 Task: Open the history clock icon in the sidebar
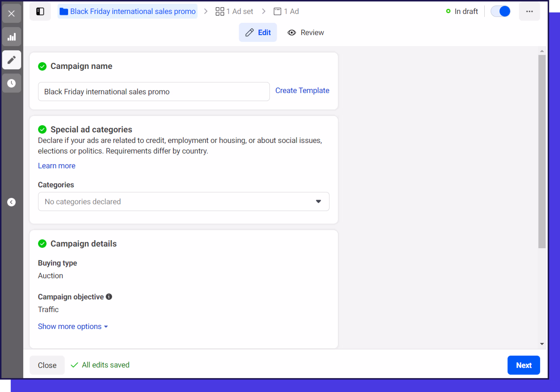click(x=11, y=83)
